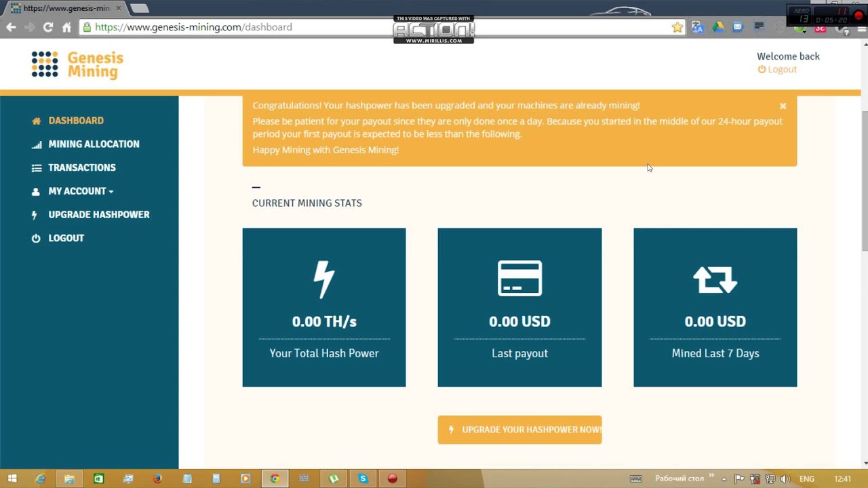868x488 pixels.
Task: Click the page vertical scrollbar thumb
Action: coord(864,180)
